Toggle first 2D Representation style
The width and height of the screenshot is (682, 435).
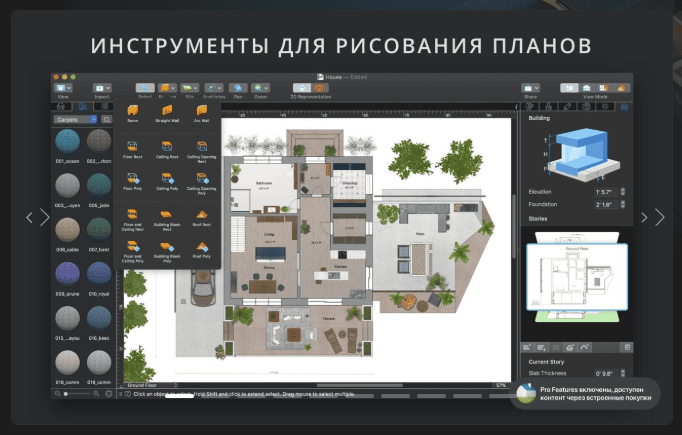point(301,88)
